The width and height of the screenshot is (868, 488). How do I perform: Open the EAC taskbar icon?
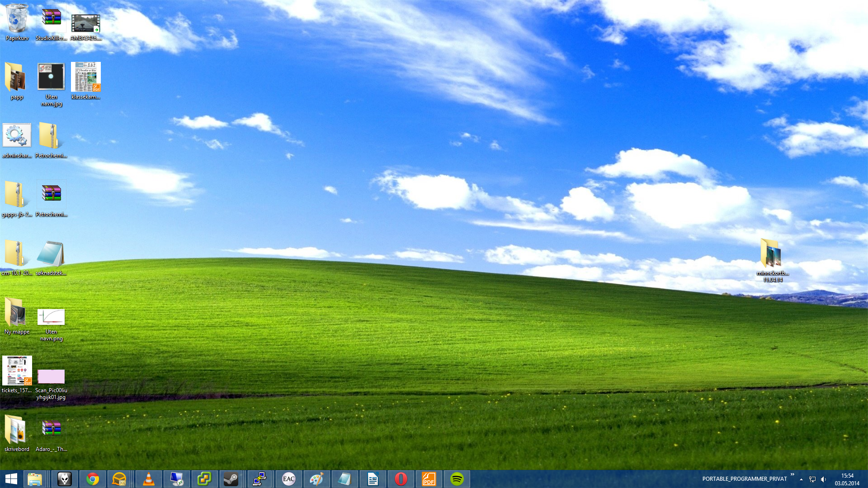click(x=288, y=479)
